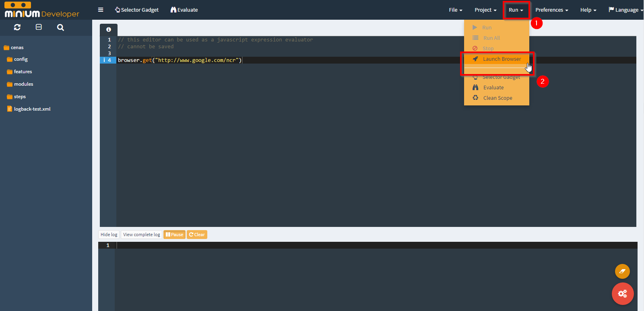Click the rocket icon beside Launch Browser
Screen dimensions: 644x311
coord(475,59)
